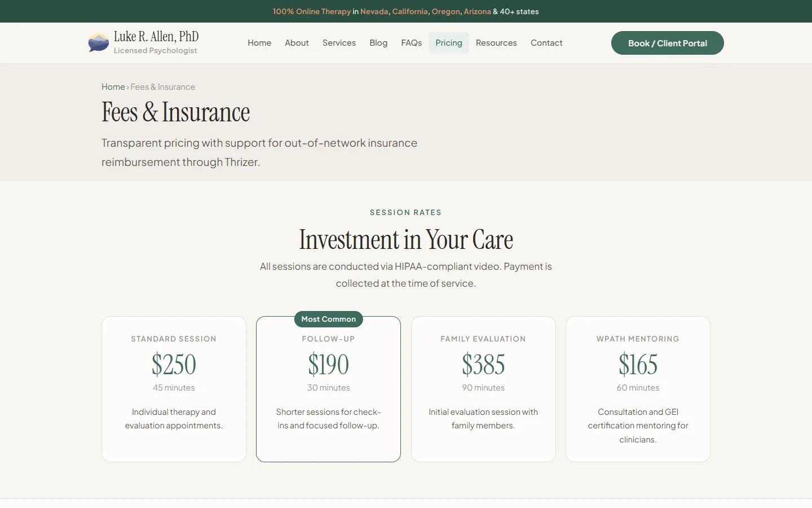812x508 pixels.
Task: Open the Home navigation menu item
Action: tap(259, 43)
